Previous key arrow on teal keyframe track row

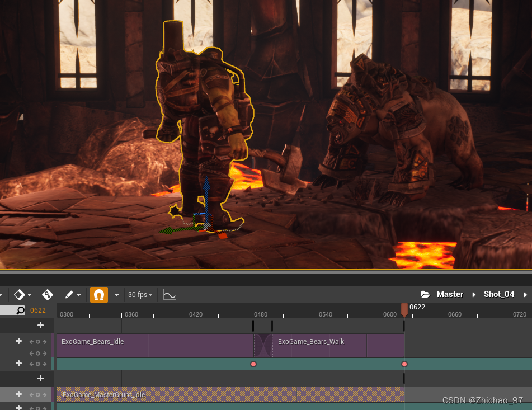point(31,364)
